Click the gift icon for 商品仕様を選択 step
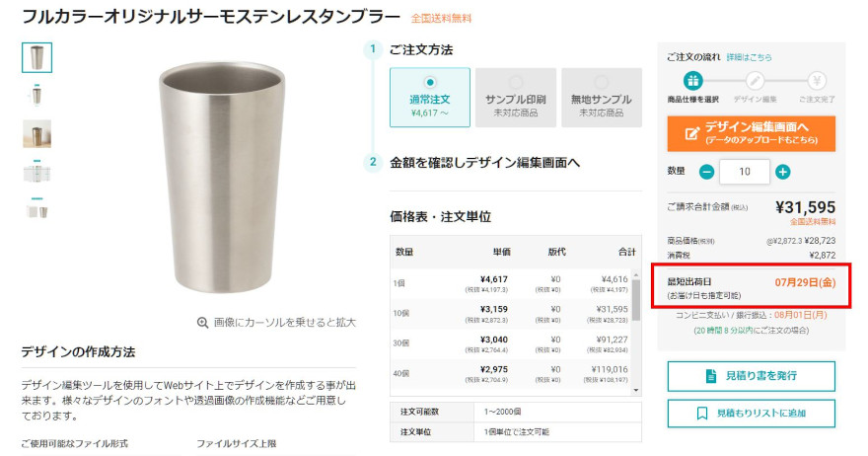The image size is (868, 456). point(692,81)
